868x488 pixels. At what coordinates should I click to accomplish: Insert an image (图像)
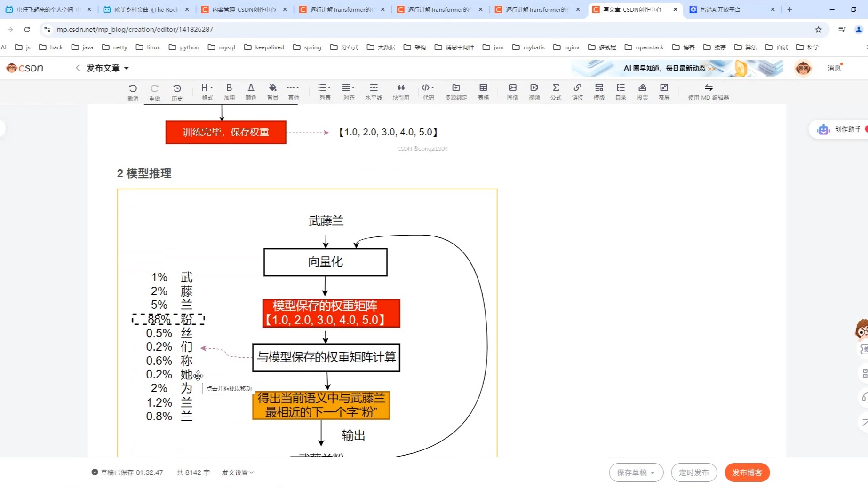512,92
